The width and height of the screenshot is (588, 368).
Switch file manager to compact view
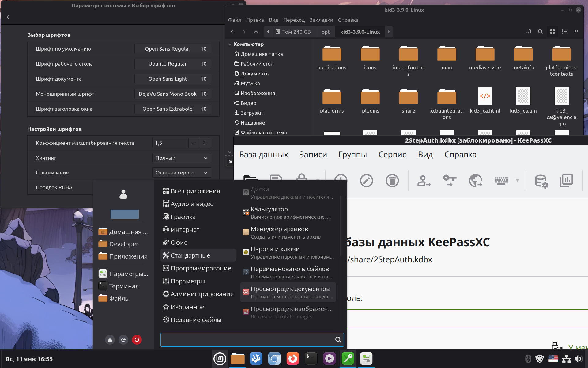tap(576, 32)
